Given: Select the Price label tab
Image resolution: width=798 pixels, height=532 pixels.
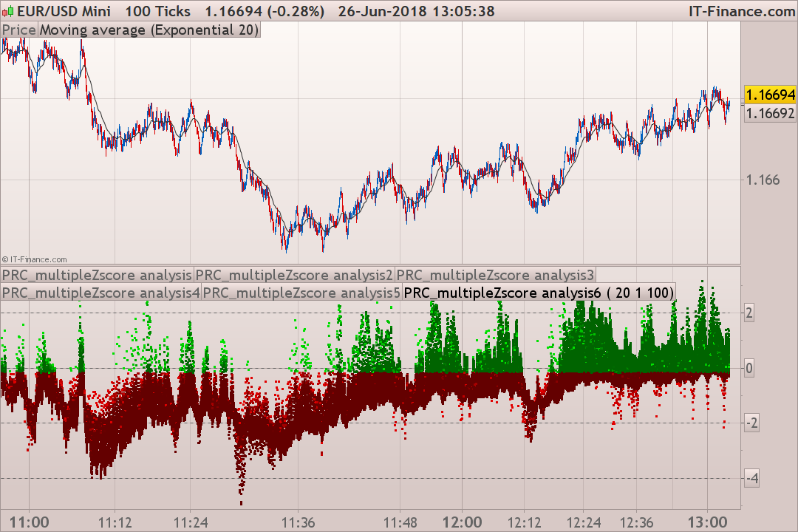Looking at the screenshot, I should 18,30.
